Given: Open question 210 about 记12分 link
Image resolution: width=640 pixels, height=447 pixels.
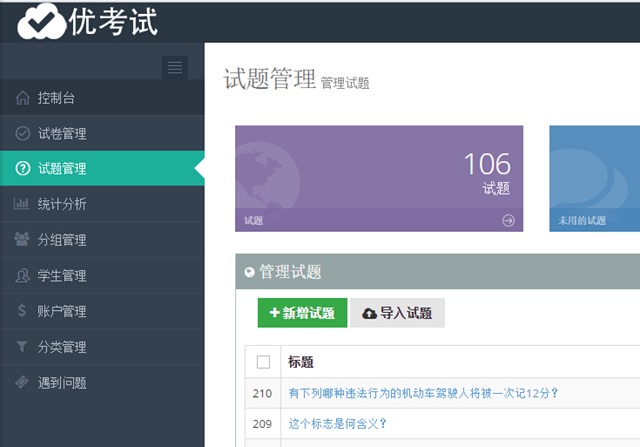Looking at the screenshot, I should [423, 393].
